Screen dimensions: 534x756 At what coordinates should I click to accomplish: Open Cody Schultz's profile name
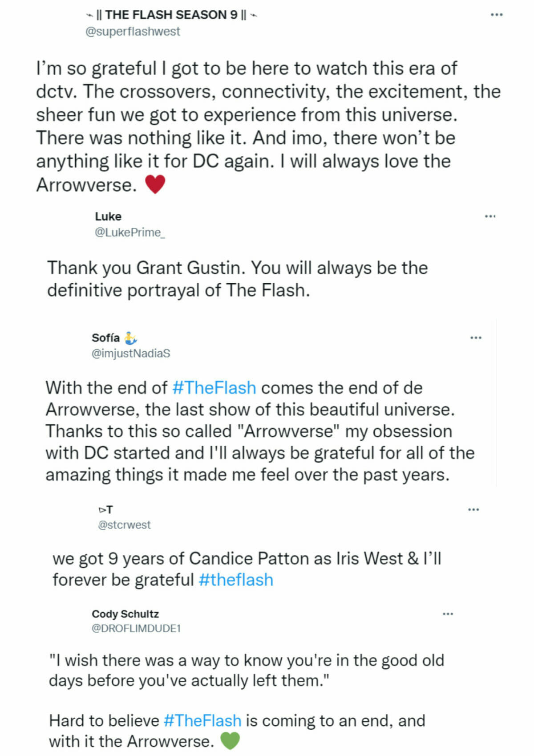coord(125,614)
